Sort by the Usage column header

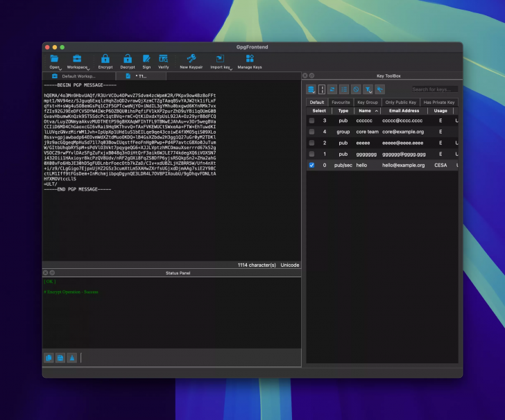click(440, 111)
